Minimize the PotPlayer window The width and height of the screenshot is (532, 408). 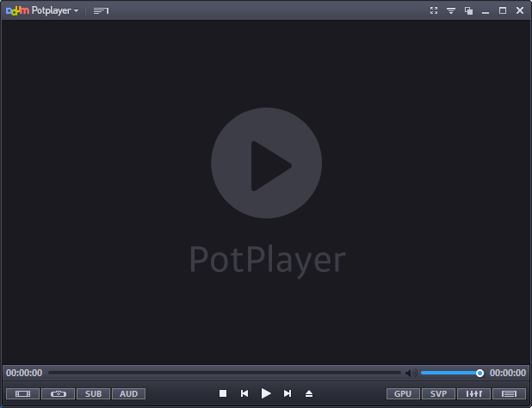click(486, 13)
